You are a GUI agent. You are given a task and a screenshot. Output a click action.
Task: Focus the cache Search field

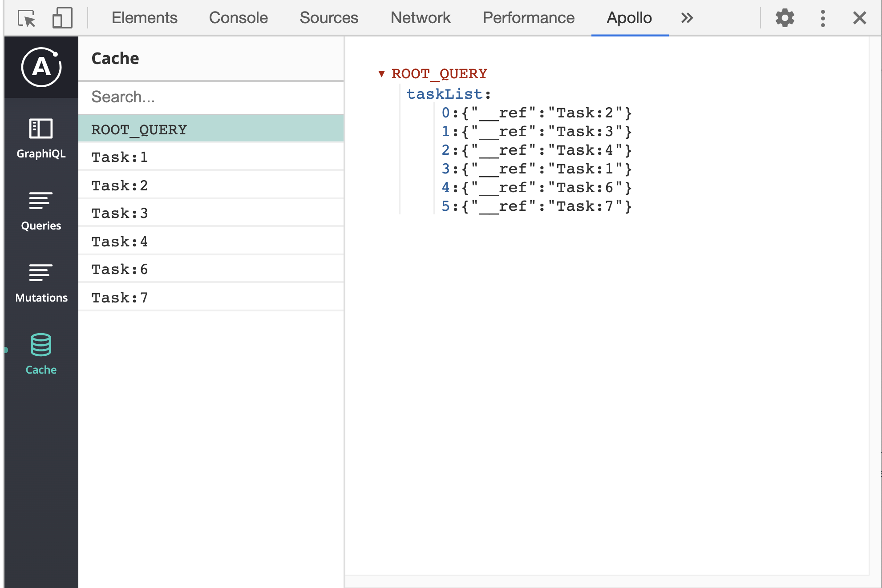[x=211, y=97]
